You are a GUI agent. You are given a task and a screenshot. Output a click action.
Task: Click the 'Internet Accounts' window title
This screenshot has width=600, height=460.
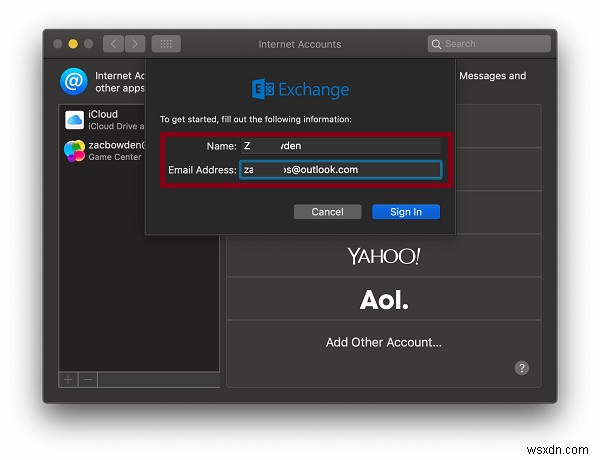coord(300,44)
